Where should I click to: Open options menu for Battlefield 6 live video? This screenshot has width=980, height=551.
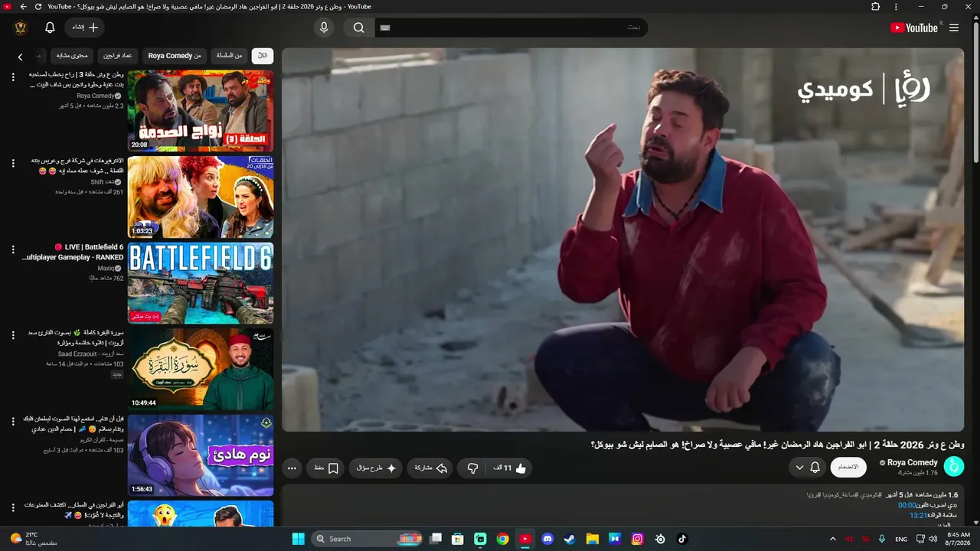[13, 249]
